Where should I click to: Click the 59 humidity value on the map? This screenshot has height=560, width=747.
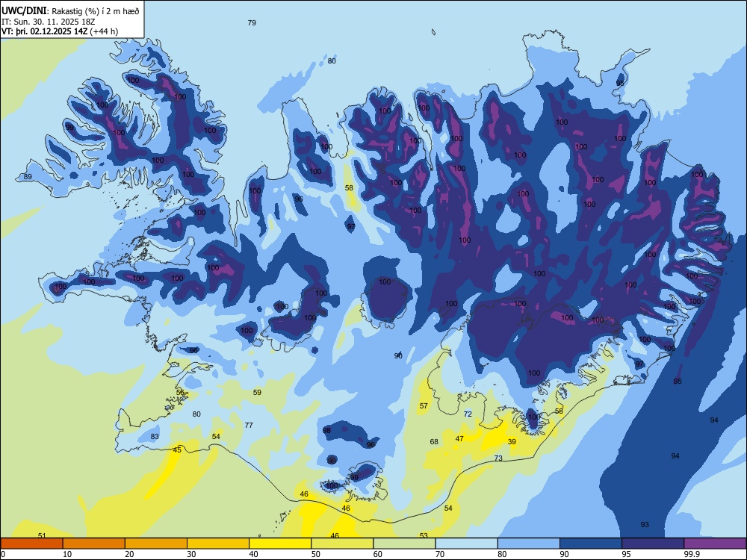257,393
